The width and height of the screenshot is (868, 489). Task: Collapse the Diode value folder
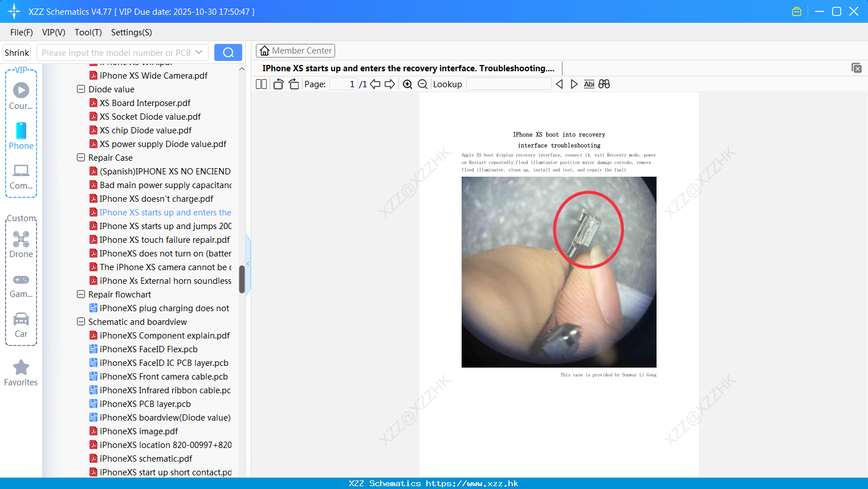tap(81, 89)
